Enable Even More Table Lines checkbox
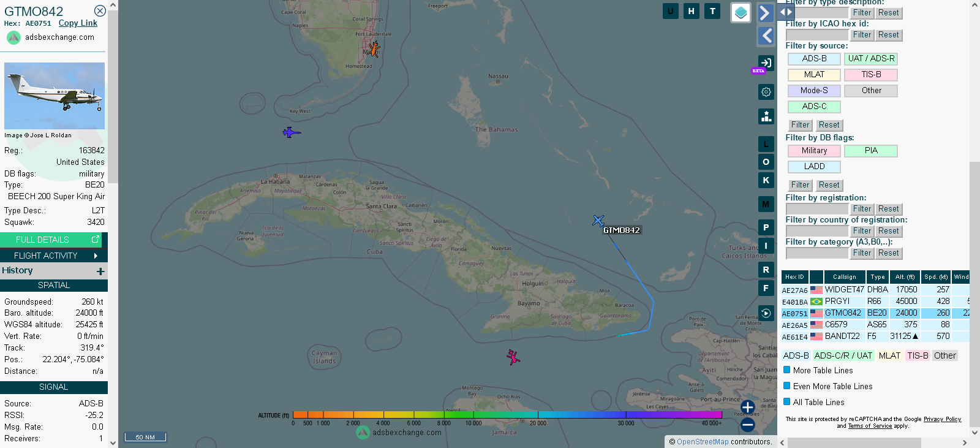Image resolution: width=980 pixels, height=448 pixels. click(787, 386)
